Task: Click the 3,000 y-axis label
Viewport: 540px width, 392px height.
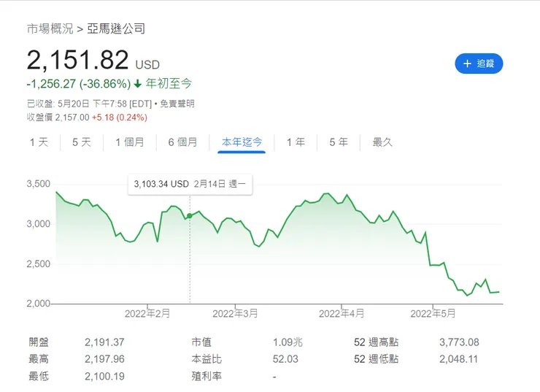Action: pyautogui.click(x=38, y=224)
